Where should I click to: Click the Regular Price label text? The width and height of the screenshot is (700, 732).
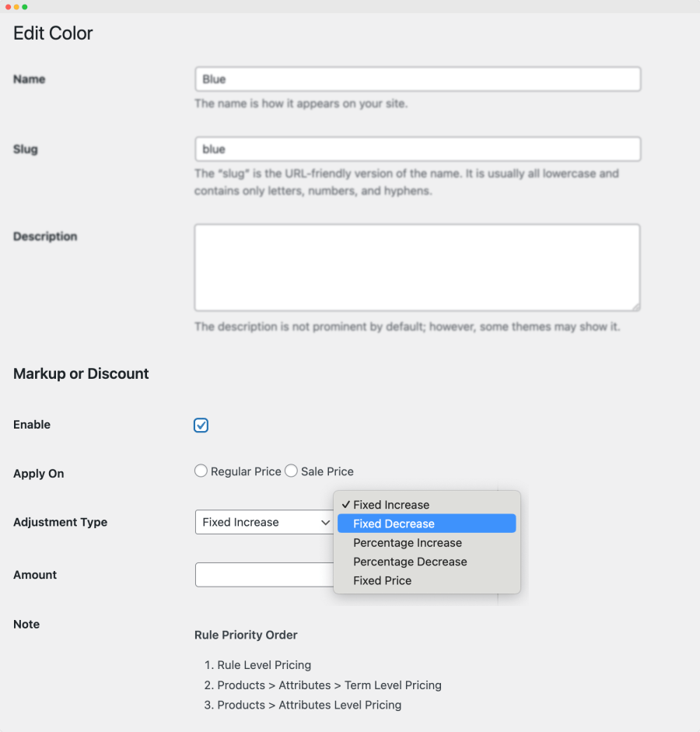[246, 471]
